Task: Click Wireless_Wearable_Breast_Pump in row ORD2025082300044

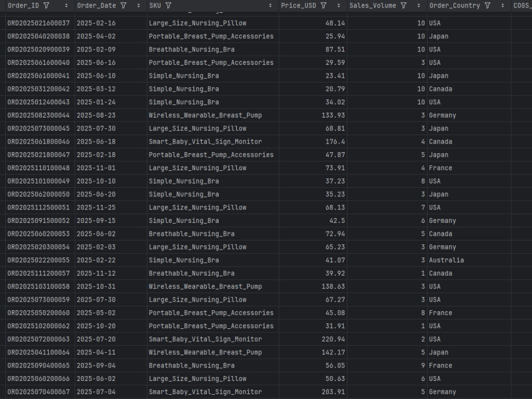Action: click(x=205, y=115)
